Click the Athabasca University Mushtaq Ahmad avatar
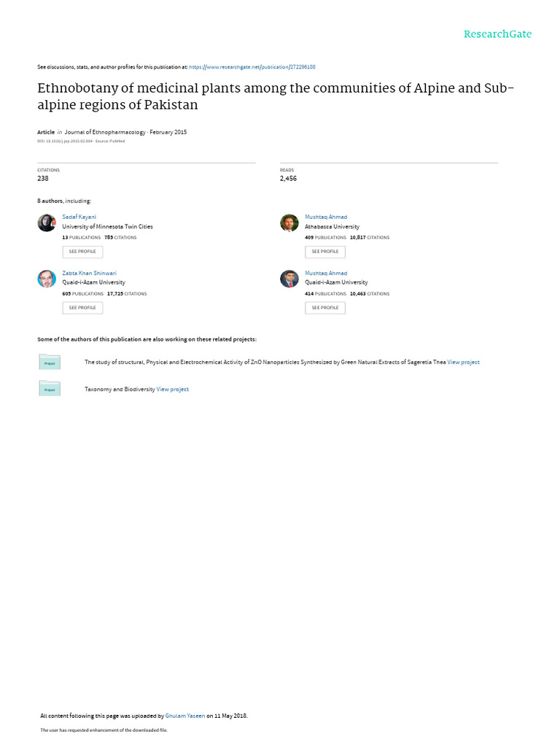The width and height of the screenshot is (560, 747). [x=289, y=223]
